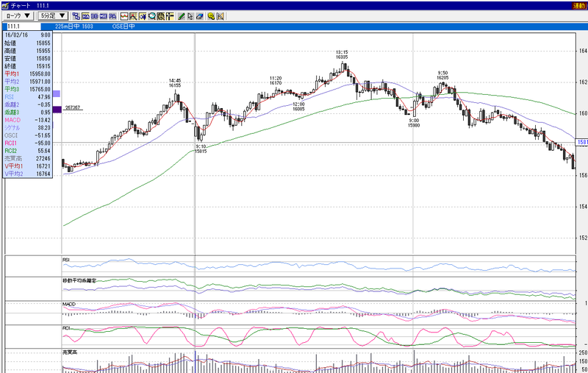Toggle the BB Bollinger band indicator icon
Screen dimensions: 588x373
[95, 16]
